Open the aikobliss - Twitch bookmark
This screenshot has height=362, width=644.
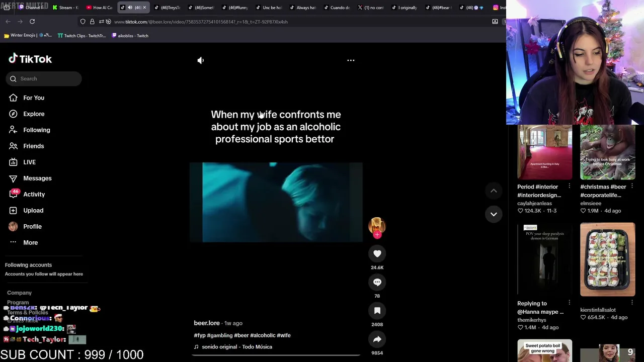click(130, 36)
